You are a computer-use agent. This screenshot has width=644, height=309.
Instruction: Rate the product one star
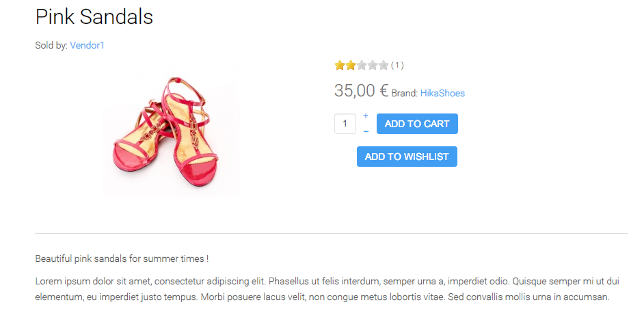(x=340, y=66)
